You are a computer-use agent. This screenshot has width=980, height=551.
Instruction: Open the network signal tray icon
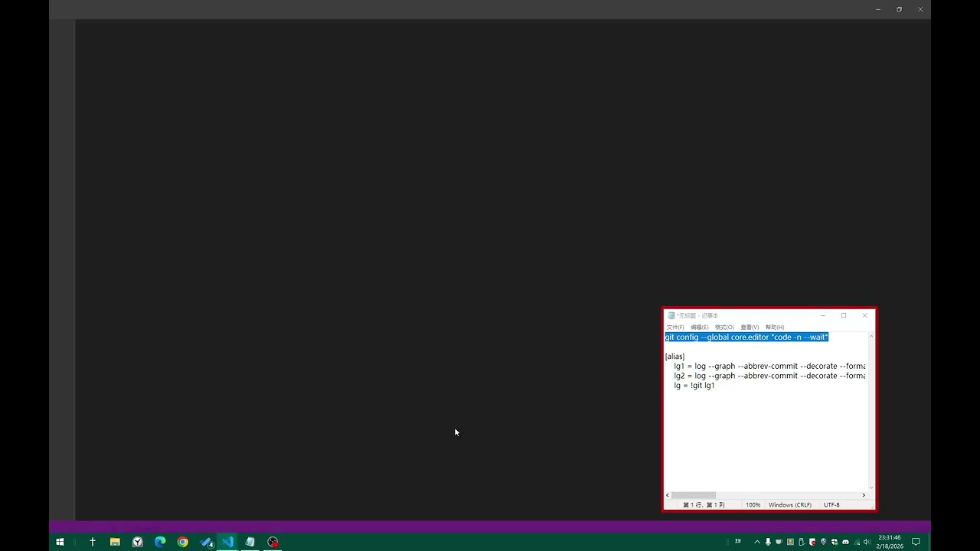tap(857, 542)
